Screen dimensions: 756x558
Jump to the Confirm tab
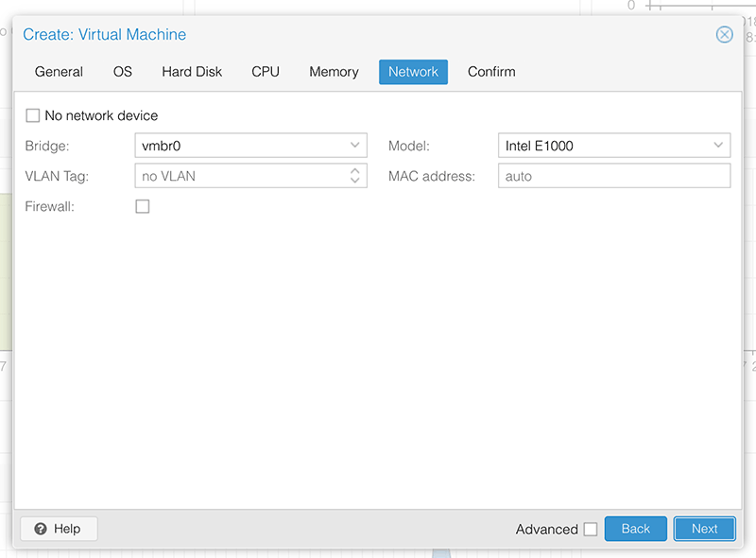coord(491,72)
